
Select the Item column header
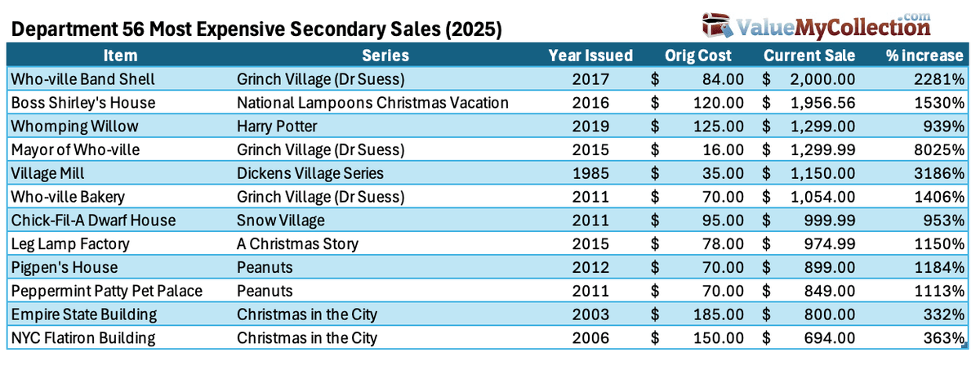(x=120, y=56)
